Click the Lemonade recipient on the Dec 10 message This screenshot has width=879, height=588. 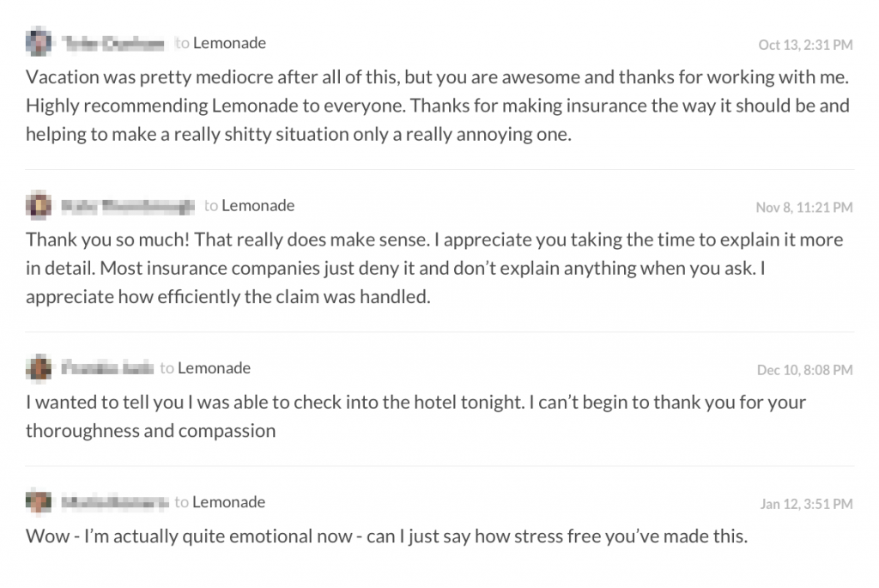click(214, 368)
